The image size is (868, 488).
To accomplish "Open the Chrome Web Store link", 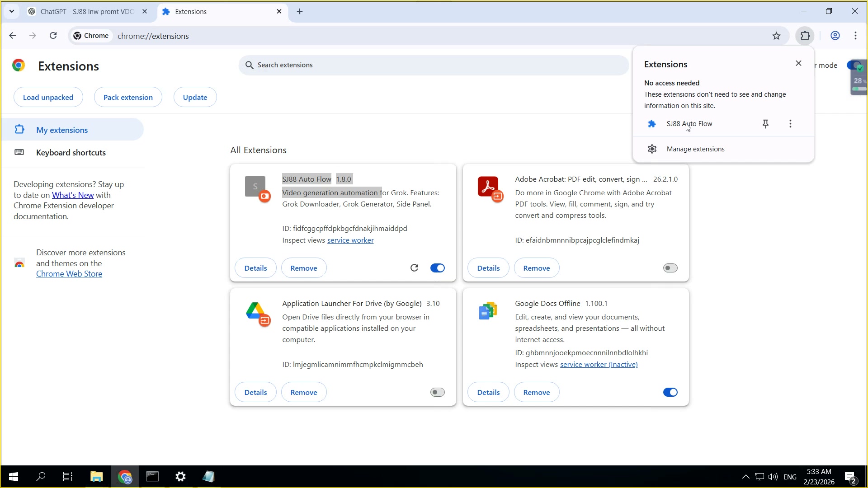I will [x=69, y=274].
